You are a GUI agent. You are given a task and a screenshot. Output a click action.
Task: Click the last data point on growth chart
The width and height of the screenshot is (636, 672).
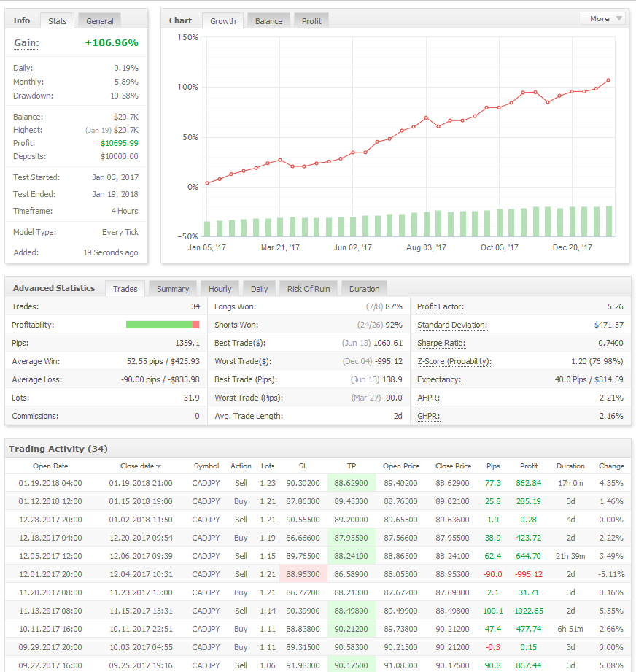(x=608, y=80)
